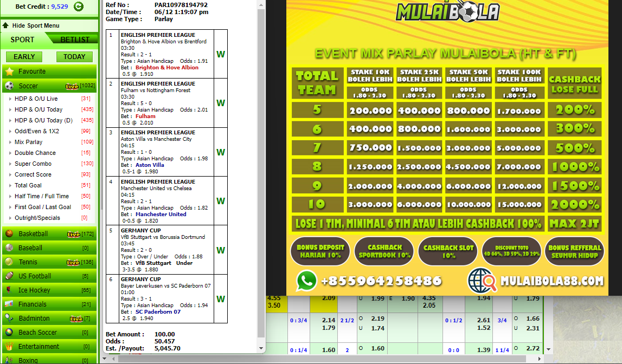Click the Favourite star icon
This screenshot has width=622, height=364.
(9, 71)
